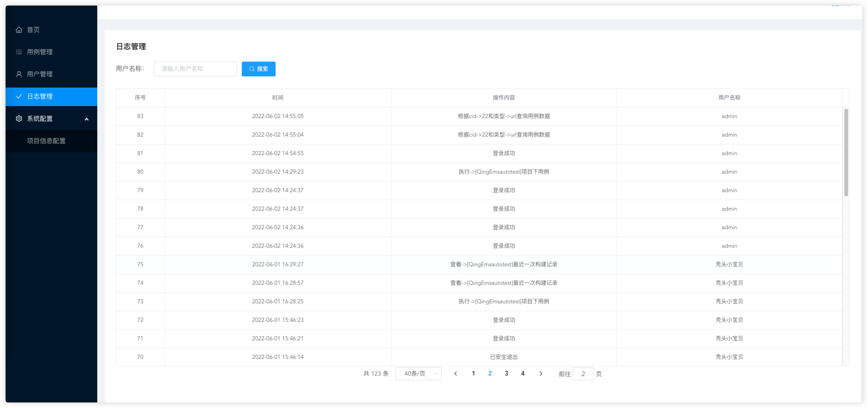The height and width of the screenshot is (408, 868).
Task: Click 登录成功 in row 76
Action: coord(504,246)
